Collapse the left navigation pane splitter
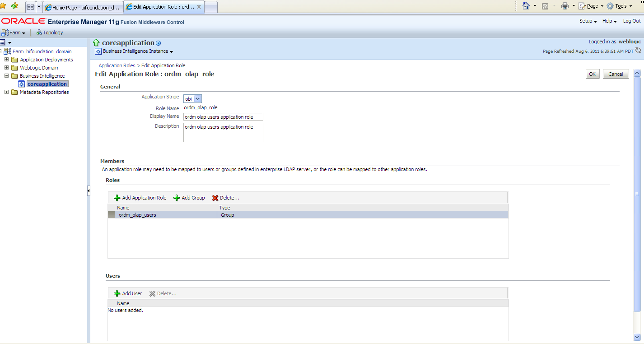Image resolution: width=644 pixels, height=344 pixels. pos(89,191)
